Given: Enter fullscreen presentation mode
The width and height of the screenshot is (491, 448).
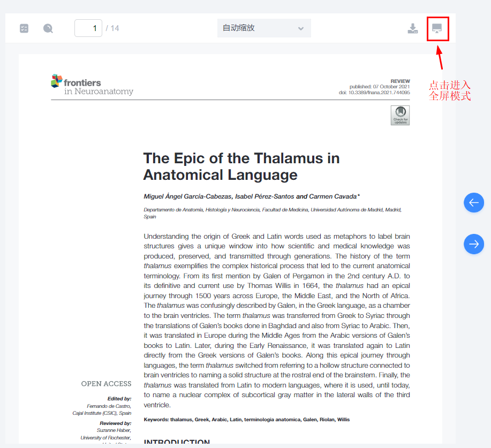Looking at the screenshot, I should (437, 28).
